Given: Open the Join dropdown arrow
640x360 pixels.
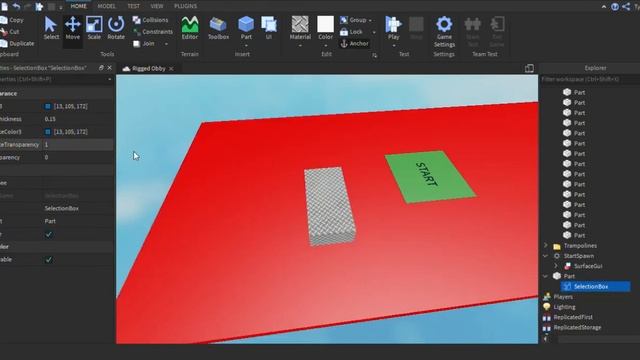Looking at the screenshot, I should (x=166, y=44).
